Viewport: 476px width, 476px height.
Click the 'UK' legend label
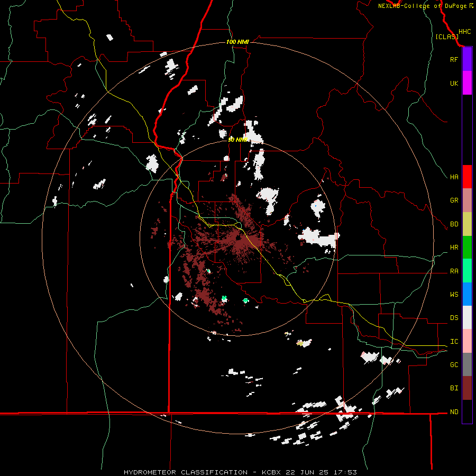click(x=454, y=83)
